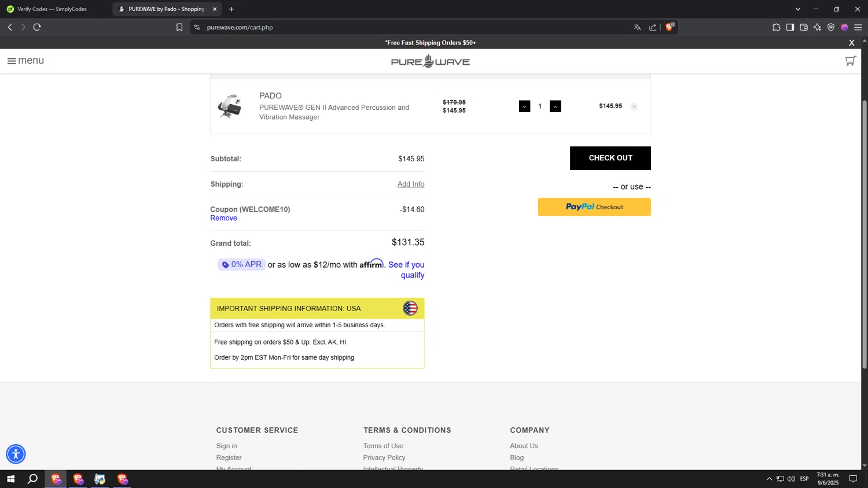
Task: Open the shopping cart icon
Action: coord(850,61)
